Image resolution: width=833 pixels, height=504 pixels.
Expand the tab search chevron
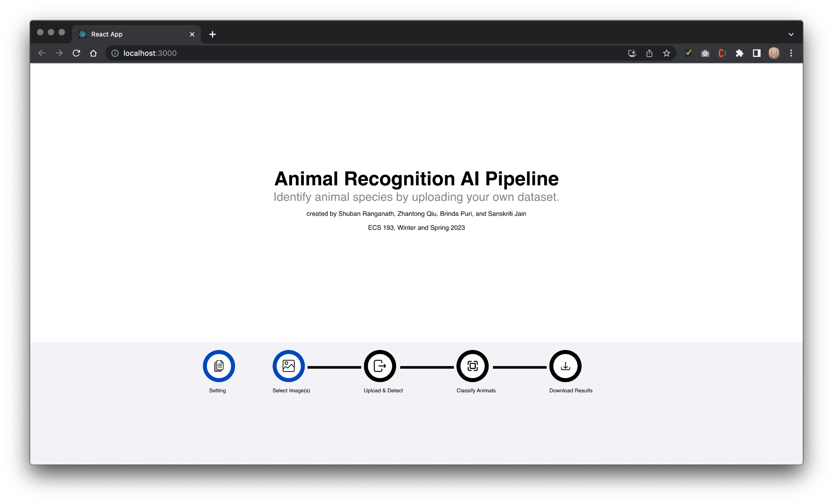(791, 34)
